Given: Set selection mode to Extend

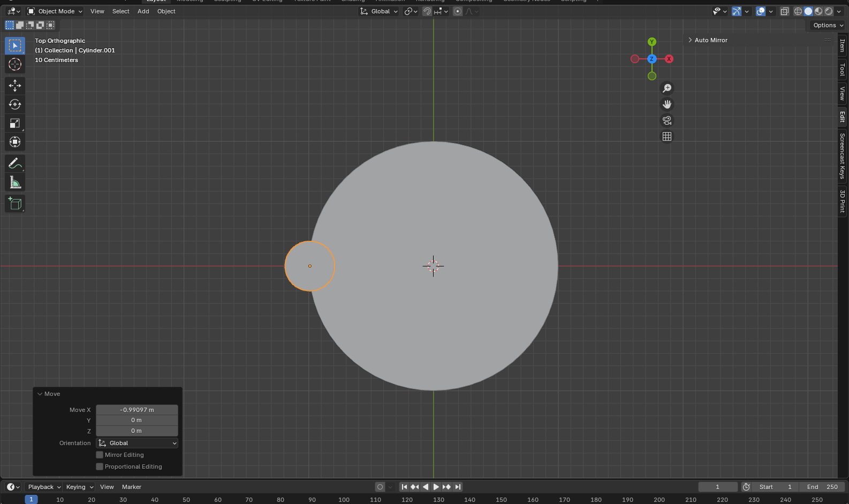Looking at the screenshot, I should tap(20, 25).
